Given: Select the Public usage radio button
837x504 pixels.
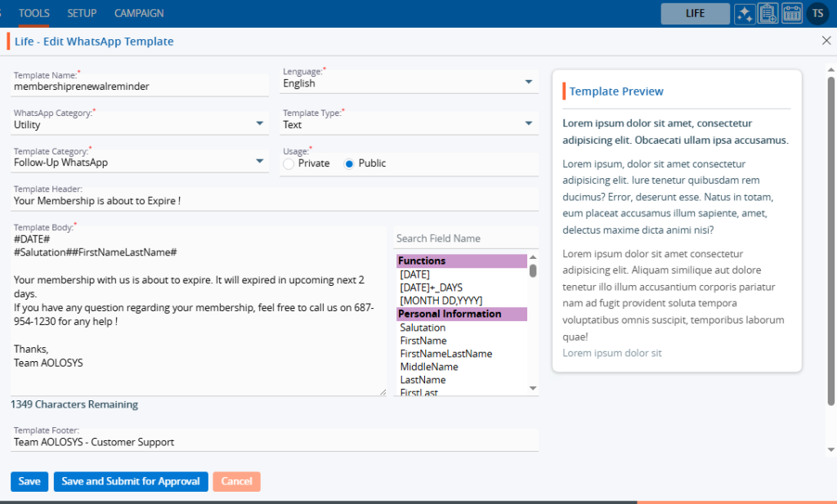Looking at the screenshot, I should pyautogui.click(x=350, y=163).
